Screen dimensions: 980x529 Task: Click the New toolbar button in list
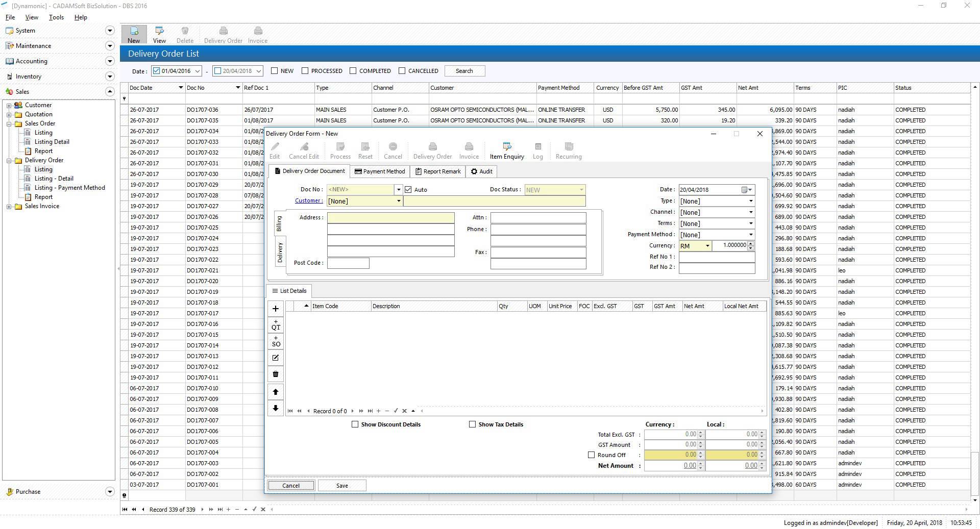[134, 35]
